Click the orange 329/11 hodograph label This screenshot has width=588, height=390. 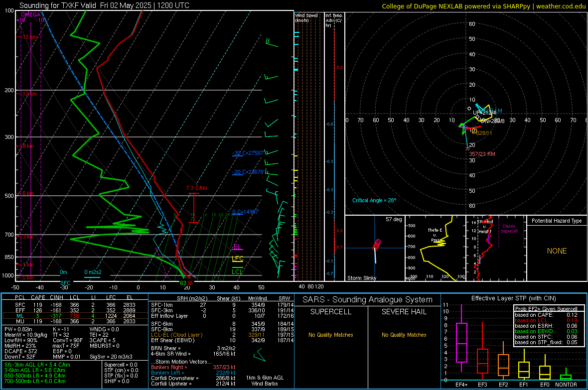pyautogui.click(x=484, y=133)
